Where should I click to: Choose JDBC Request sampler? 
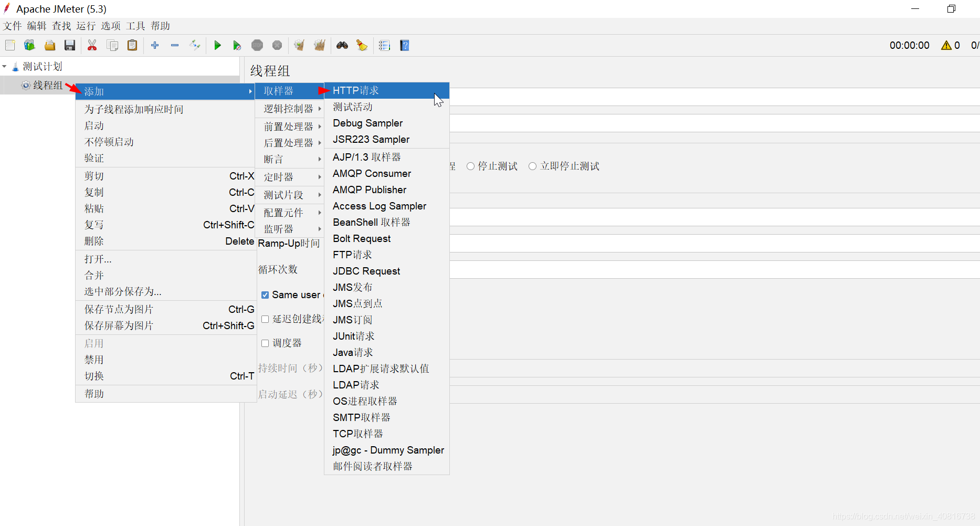click(x=387, y=271)
